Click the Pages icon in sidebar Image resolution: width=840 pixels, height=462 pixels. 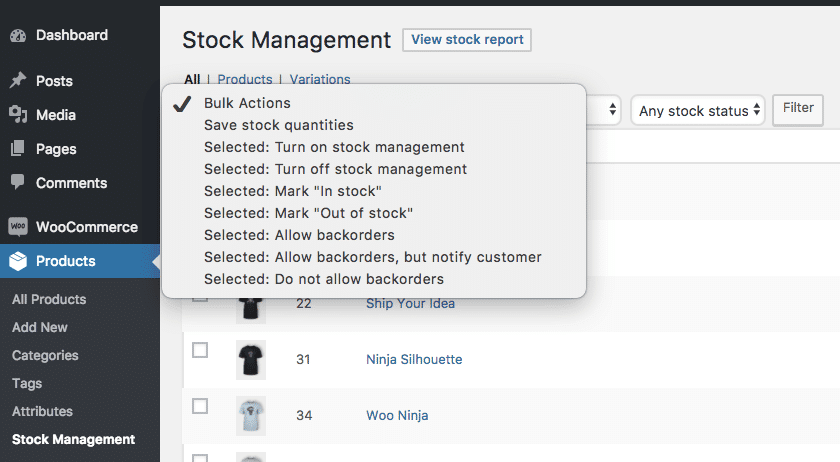point(18,148)
